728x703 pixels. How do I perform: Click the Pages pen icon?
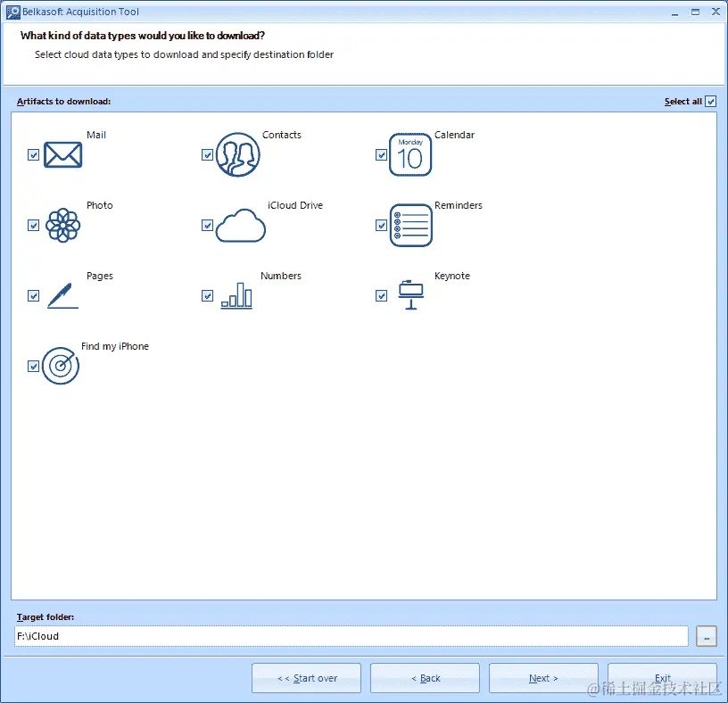click(x=62, y=296)
